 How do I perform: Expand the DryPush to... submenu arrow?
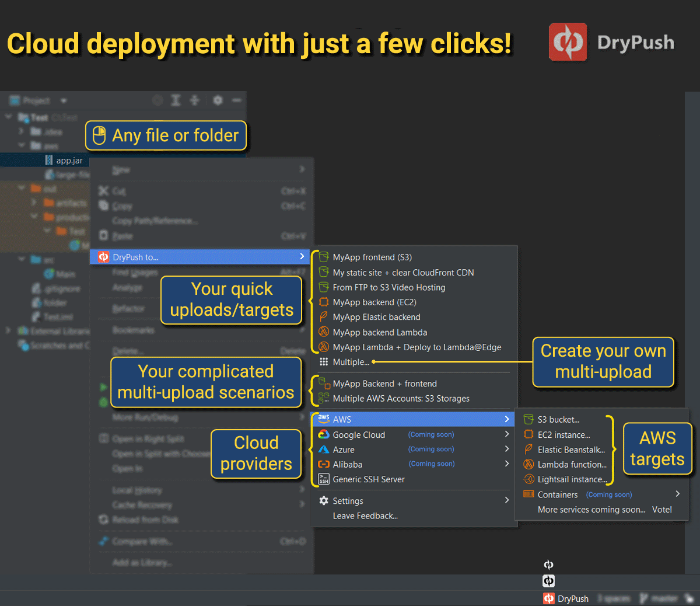302,256
